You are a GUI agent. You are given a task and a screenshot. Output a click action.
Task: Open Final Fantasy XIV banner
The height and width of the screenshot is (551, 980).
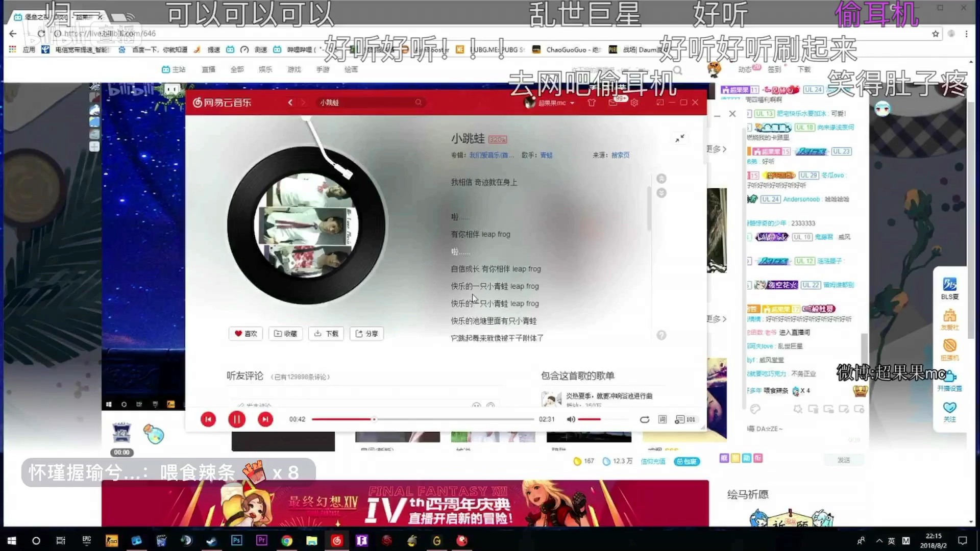pyautogui.click(x=405, y=503)
